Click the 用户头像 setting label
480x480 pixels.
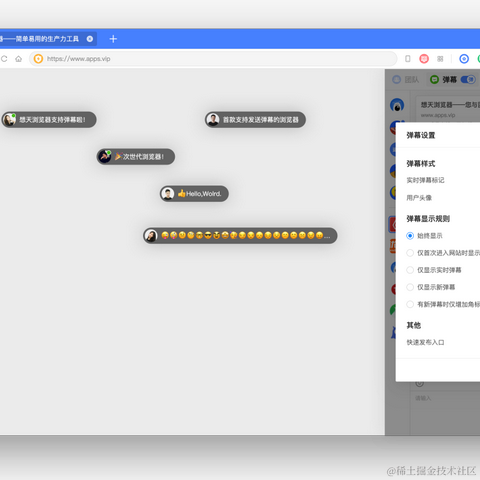(x=419, y=198)
